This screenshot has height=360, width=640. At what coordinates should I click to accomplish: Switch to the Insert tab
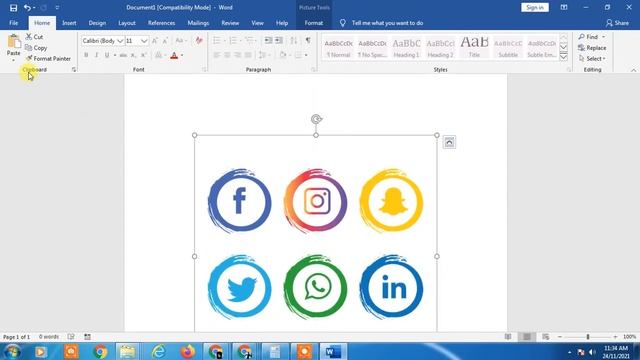(x=69, y=23)
